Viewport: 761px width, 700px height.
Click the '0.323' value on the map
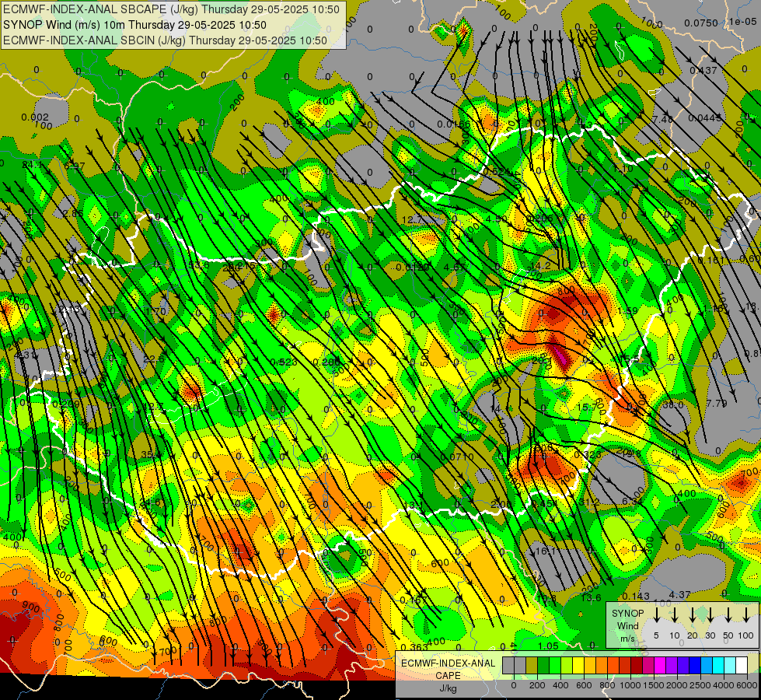pyautogui.click(x=588, y=455)
